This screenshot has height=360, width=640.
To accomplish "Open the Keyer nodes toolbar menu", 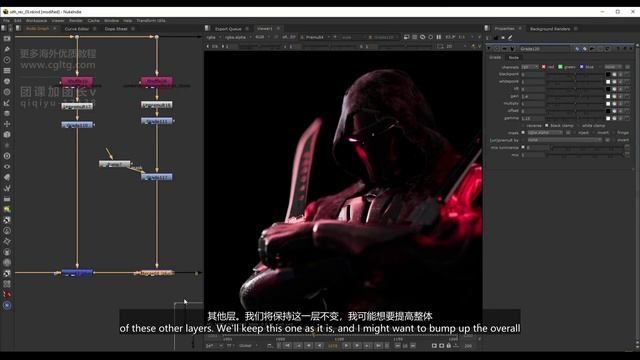I will click(x=7, y=102).
